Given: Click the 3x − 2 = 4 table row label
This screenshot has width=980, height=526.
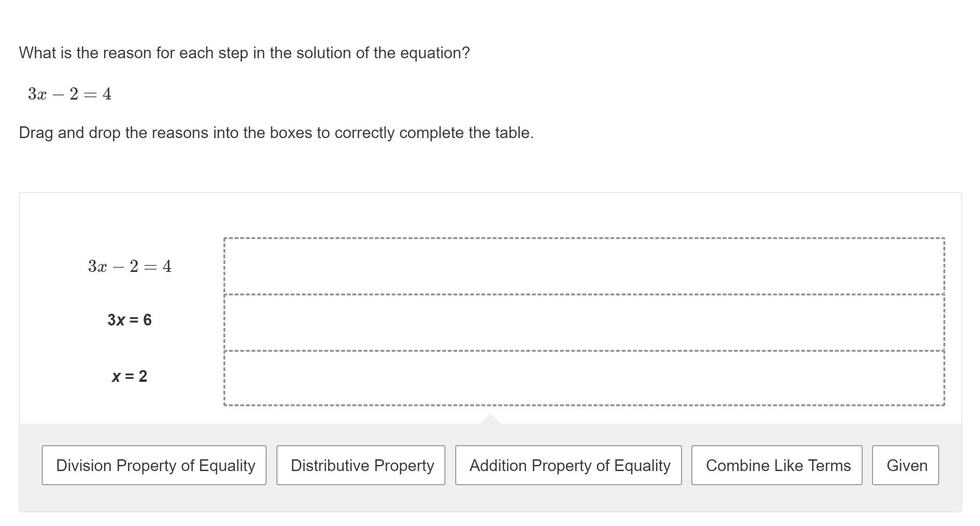Looking at the screenshot, I should tap(130, 267).
